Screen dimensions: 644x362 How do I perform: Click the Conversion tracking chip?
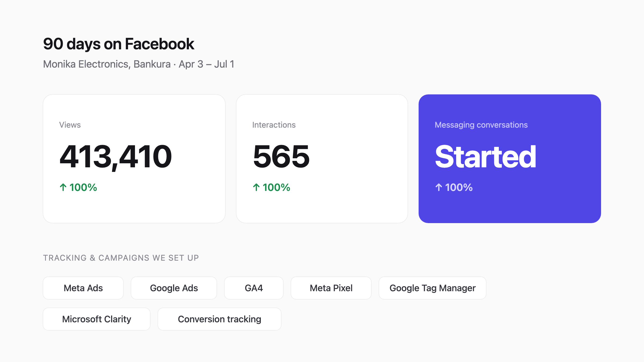click(219, 319)
